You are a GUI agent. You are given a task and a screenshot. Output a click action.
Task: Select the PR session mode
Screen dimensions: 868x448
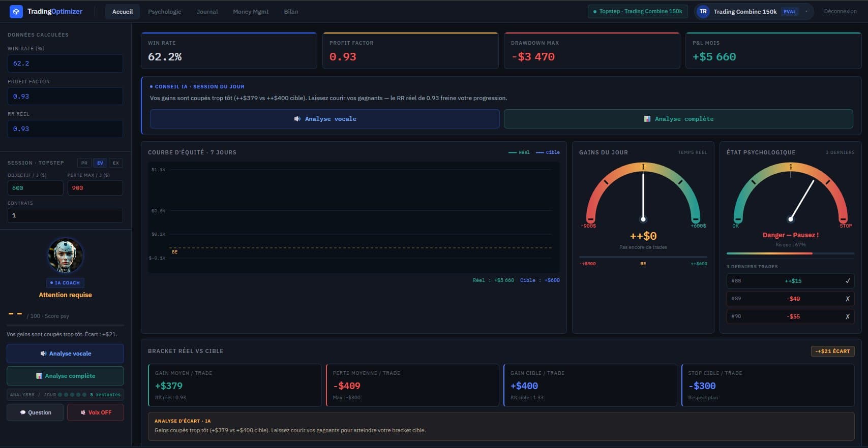click(84, 163)
